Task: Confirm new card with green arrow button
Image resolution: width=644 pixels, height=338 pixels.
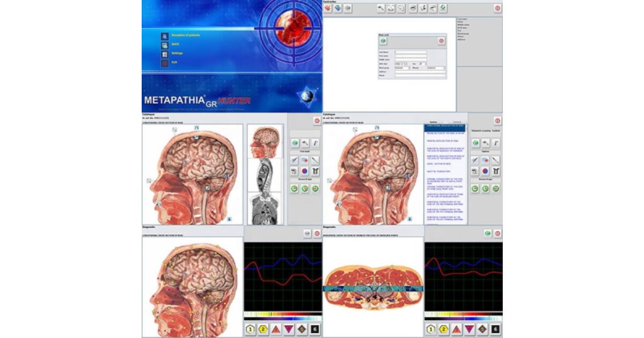Action: (383, 41)
